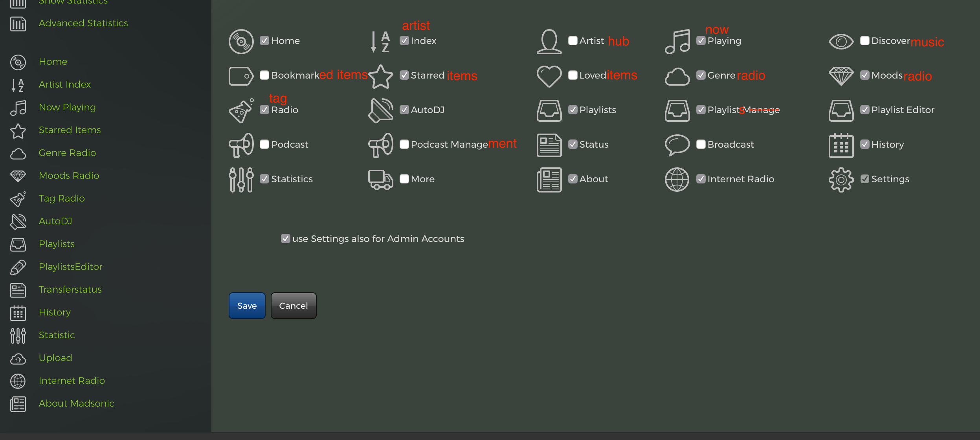Click the PlaylistsEditor pencil icon in sidebar

tap(18, 267)
